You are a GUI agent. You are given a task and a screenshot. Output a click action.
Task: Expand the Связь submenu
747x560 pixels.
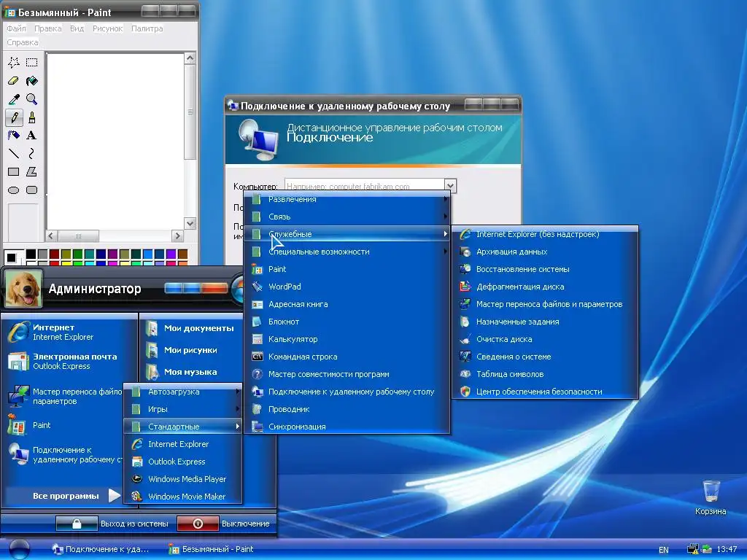click(x=347, y=217)
